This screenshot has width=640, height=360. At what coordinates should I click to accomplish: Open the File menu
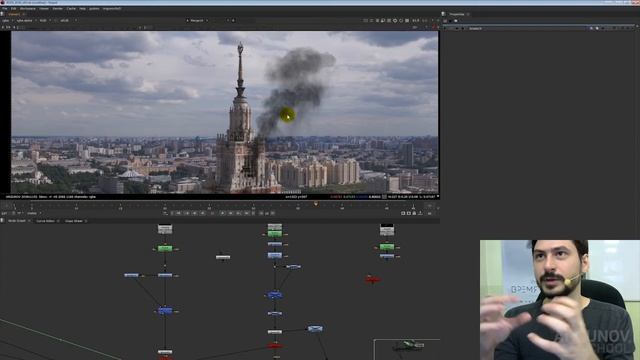[4, 8]
